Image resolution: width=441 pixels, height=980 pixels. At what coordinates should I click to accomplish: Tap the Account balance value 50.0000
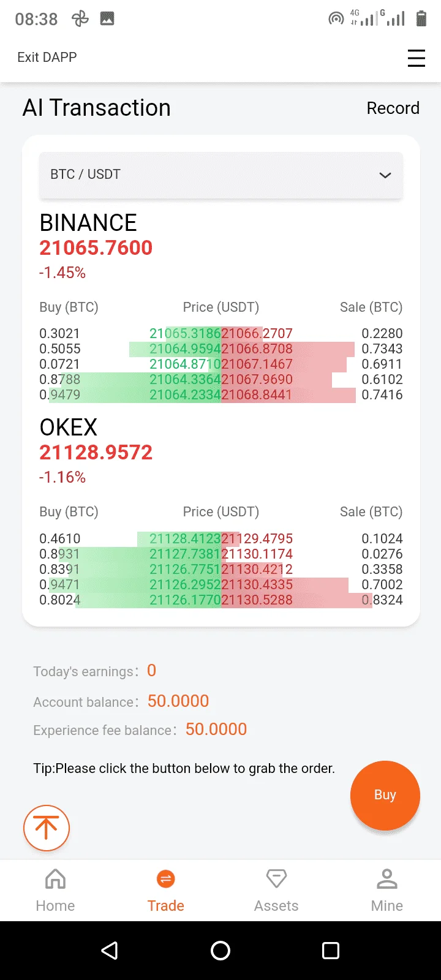click(x=178, y=701)
